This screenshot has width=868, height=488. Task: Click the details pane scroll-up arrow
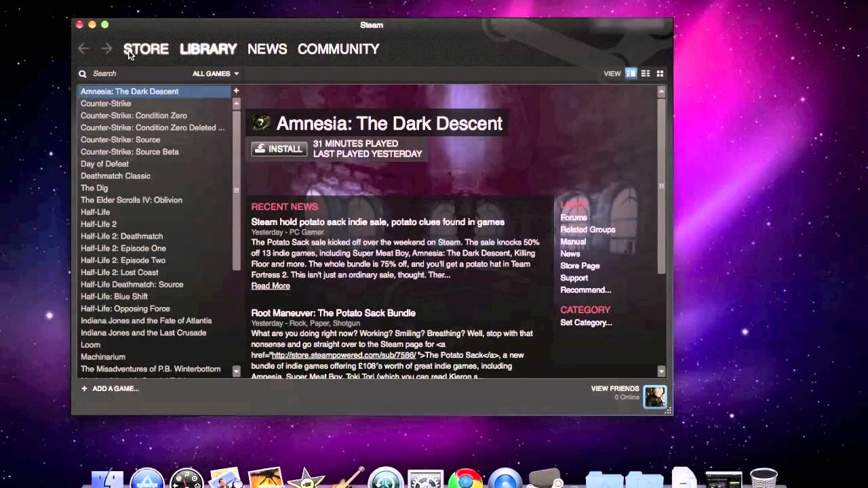coord(661,91)
